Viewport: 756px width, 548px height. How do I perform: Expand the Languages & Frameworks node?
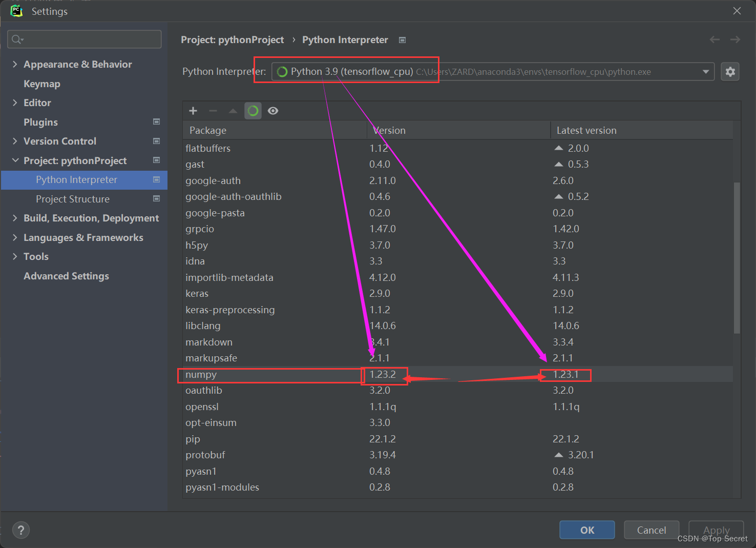[15, 237]
